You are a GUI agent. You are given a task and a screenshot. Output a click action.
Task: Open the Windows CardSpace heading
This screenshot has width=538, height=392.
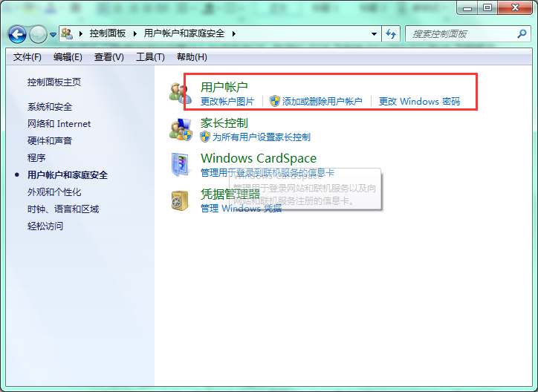click(x=259, y=158)
